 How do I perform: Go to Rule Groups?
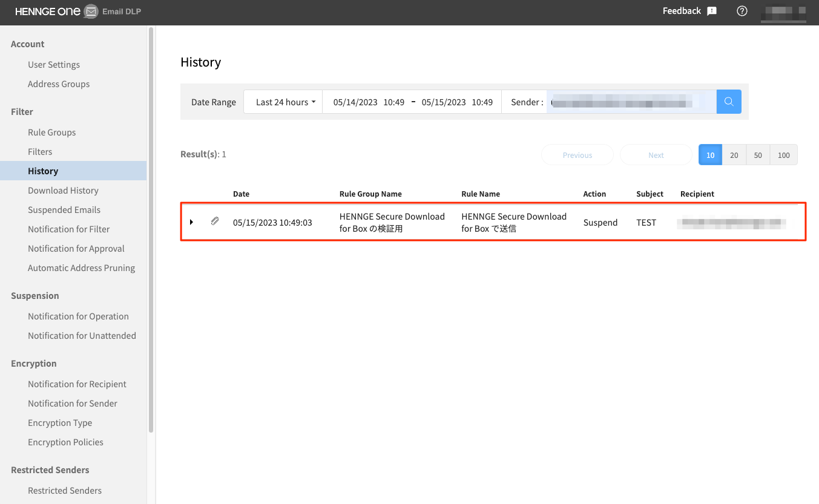pyautogui.click(x=52, y=133)
